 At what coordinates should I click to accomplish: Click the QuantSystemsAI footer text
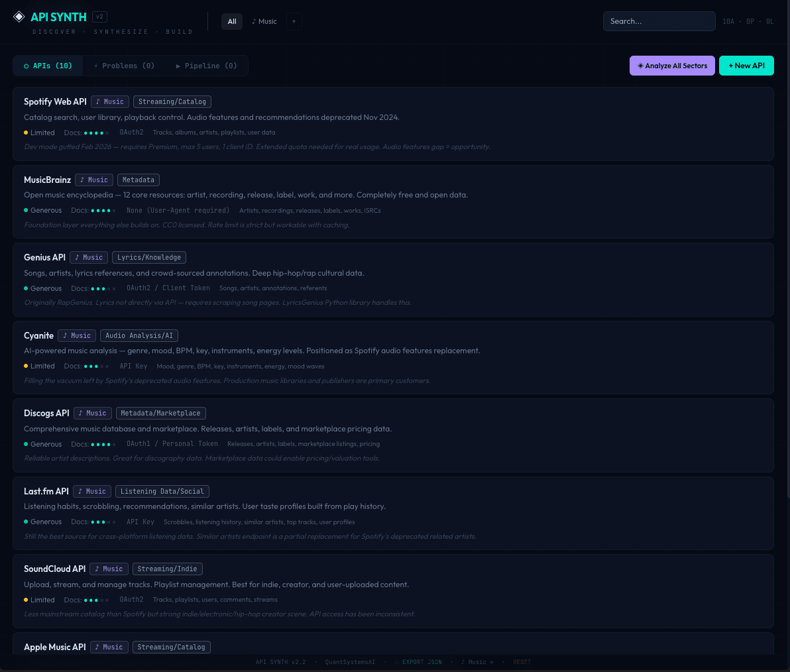[x=350, y=662]
